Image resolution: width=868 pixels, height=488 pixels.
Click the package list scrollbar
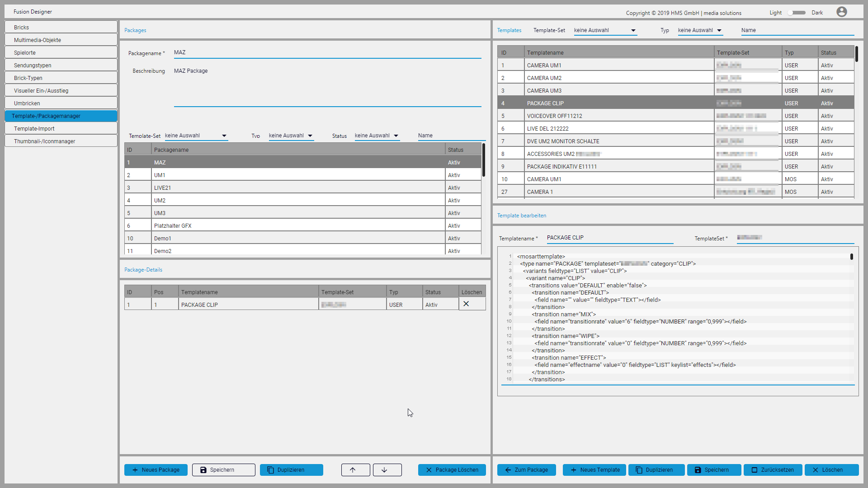click(x=483, y=160)
